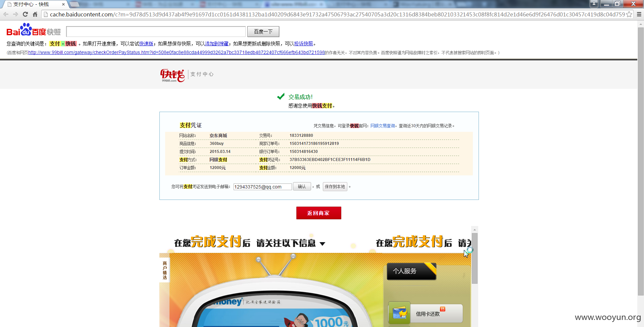Open the browser home page icon
The image size is (644, 327).
click(35, 14)
